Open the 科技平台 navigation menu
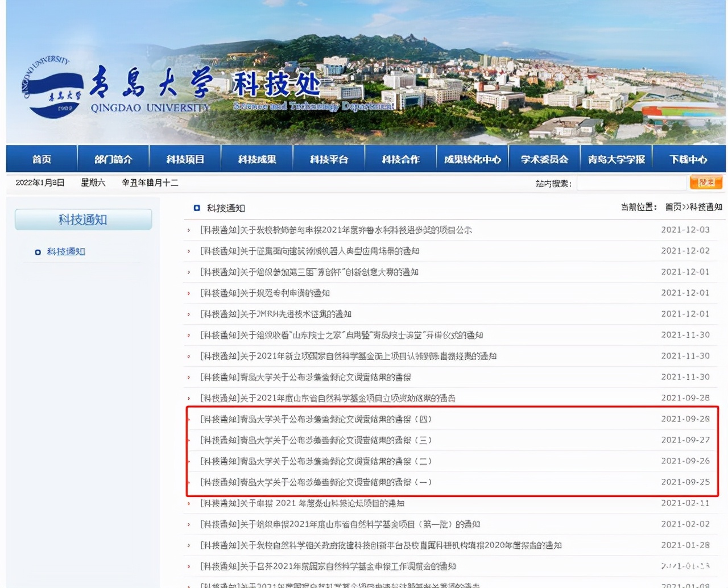Screen dimensions: 728x588 (328, 159)
